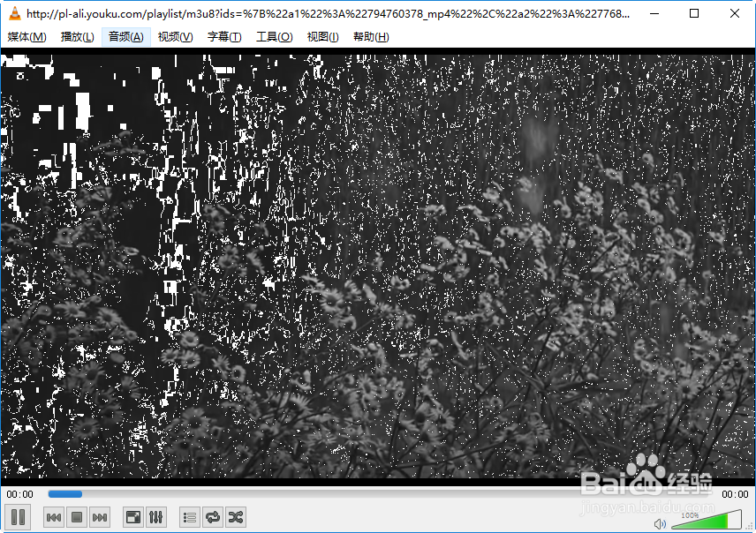Toggle shuffle random playback
The image size is (756, 533).
[235, 517]
